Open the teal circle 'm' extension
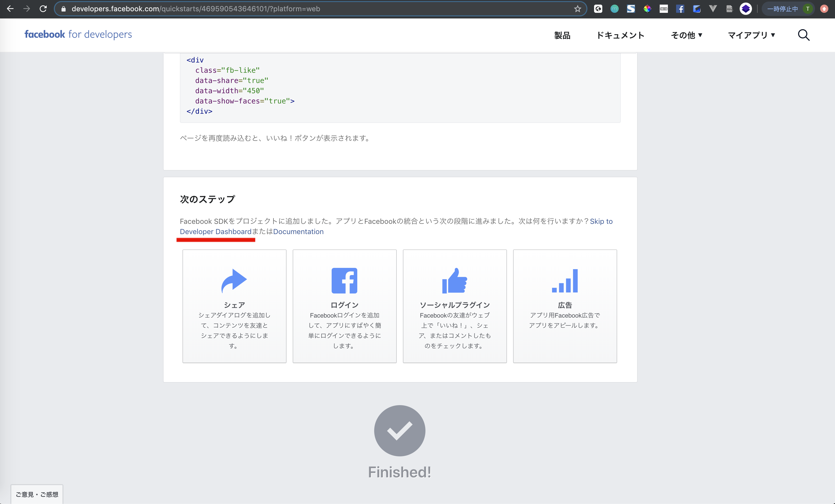The width and height of the screenshot is (835, 504). [614, 9]
